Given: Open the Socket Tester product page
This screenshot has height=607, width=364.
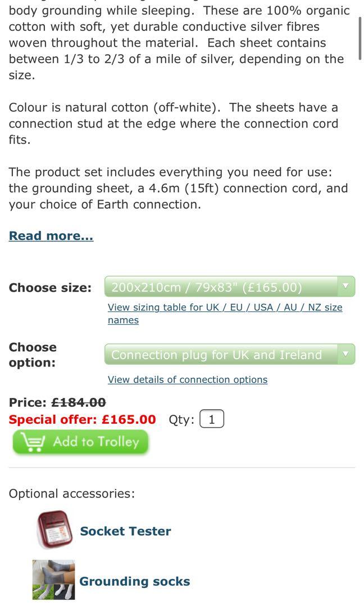Looking at the screenshot, I should (125, 531).
